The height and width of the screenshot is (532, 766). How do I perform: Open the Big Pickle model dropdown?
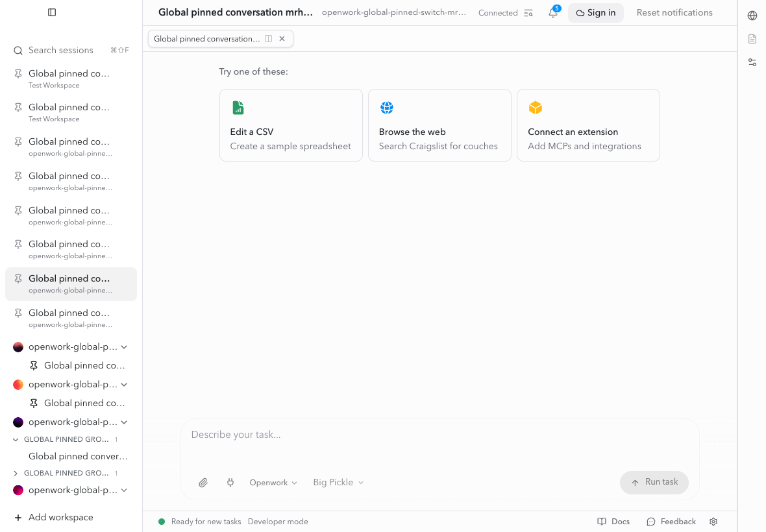click(x=338, y=483)
